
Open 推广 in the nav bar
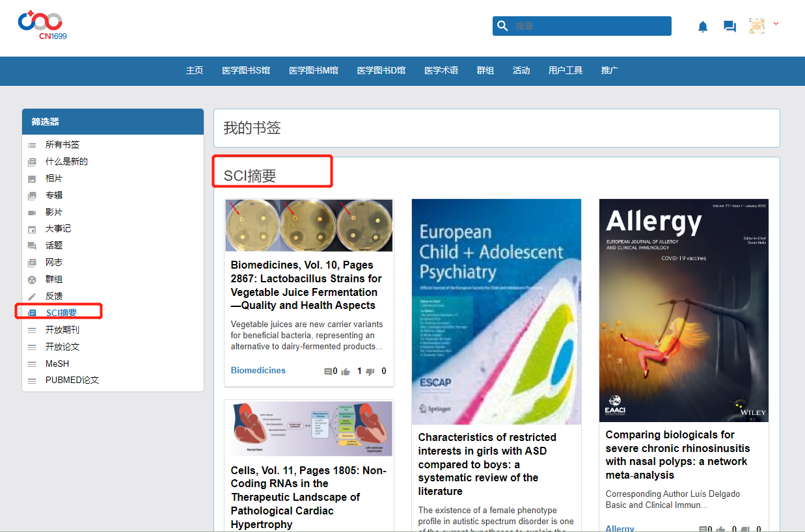(x=610, y=70)
